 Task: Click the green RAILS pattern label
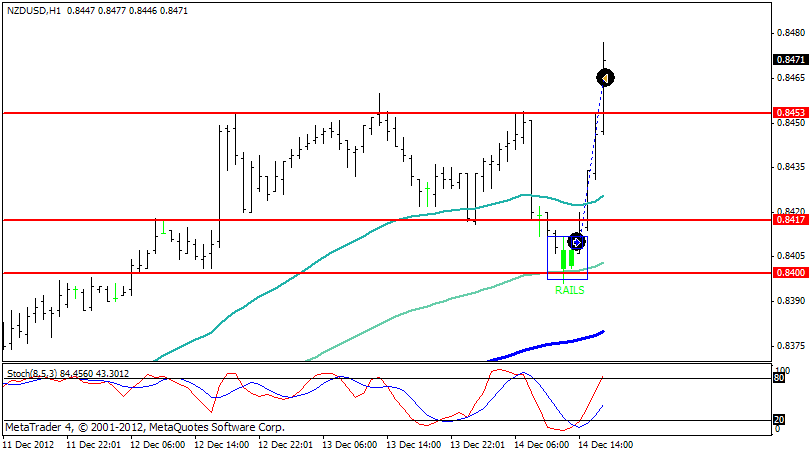(570, 290)
